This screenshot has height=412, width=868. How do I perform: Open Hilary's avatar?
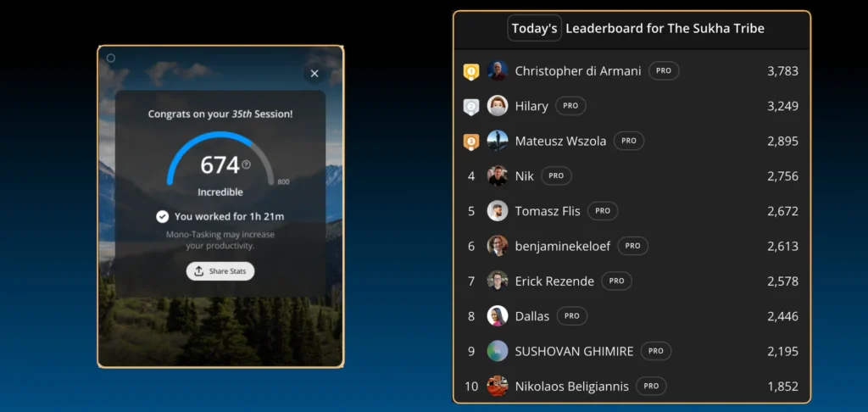click(497, 106)
